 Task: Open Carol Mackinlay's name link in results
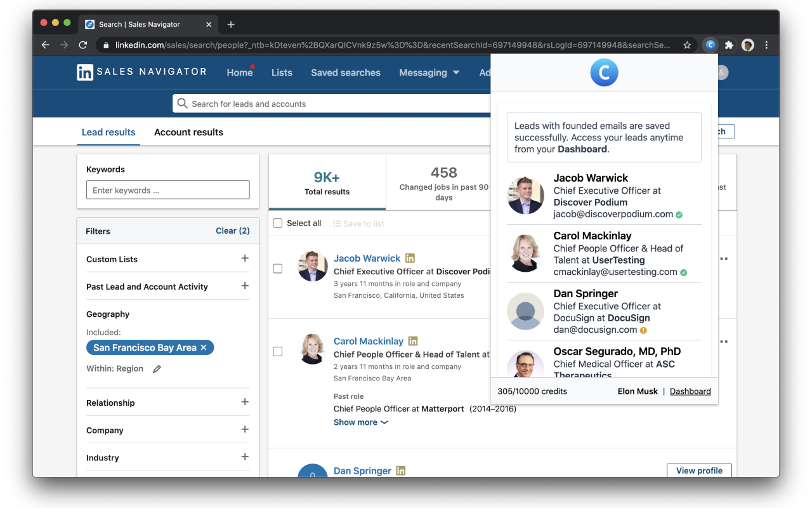pos(369,341)
